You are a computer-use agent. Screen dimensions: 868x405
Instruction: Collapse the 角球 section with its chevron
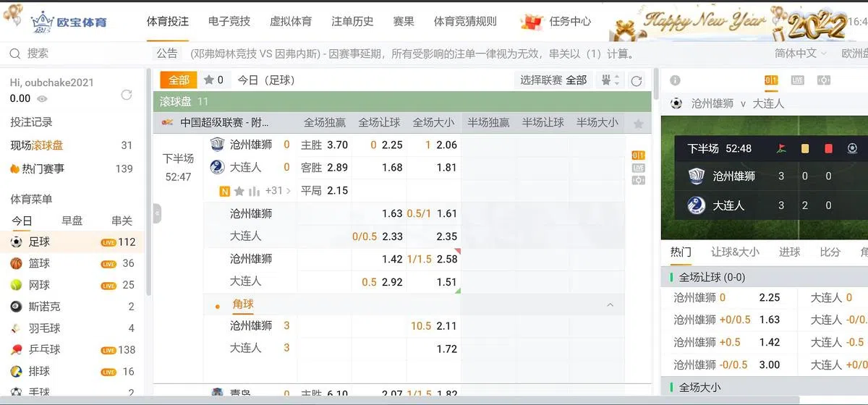click(x=610, y=305)
